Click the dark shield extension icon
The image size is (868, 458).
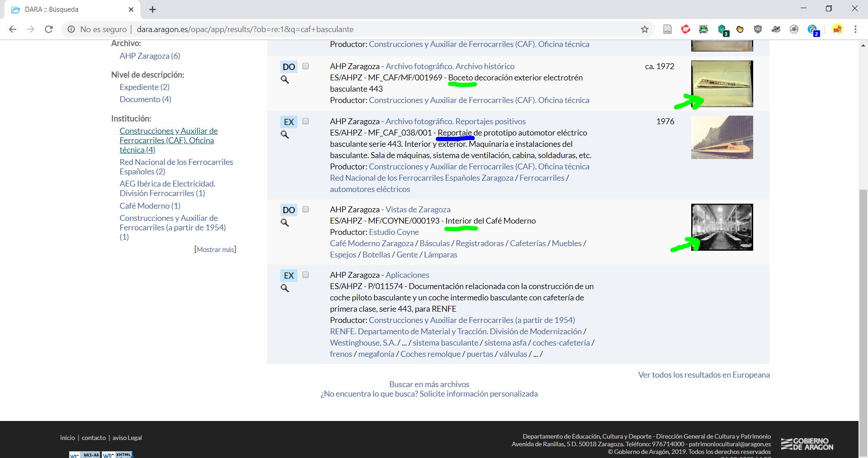click(x=758, y=29)
